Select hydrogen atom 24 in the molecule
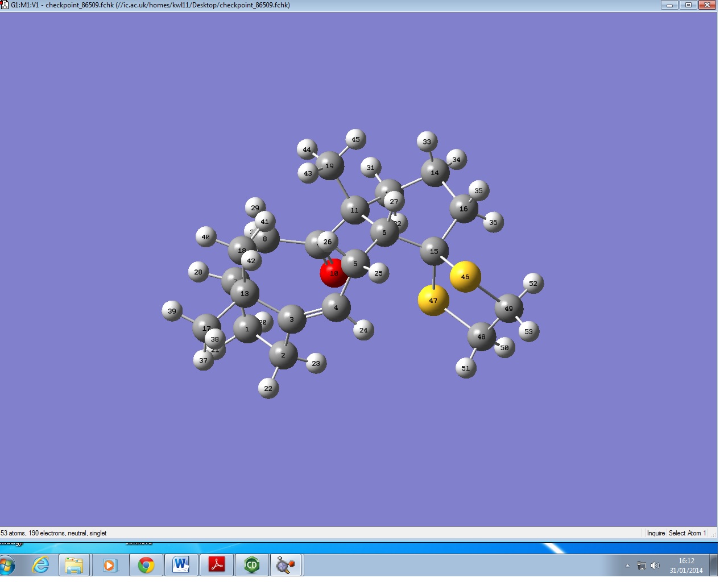The height and width of the screenshot is (582, 728). pos(363,330)
